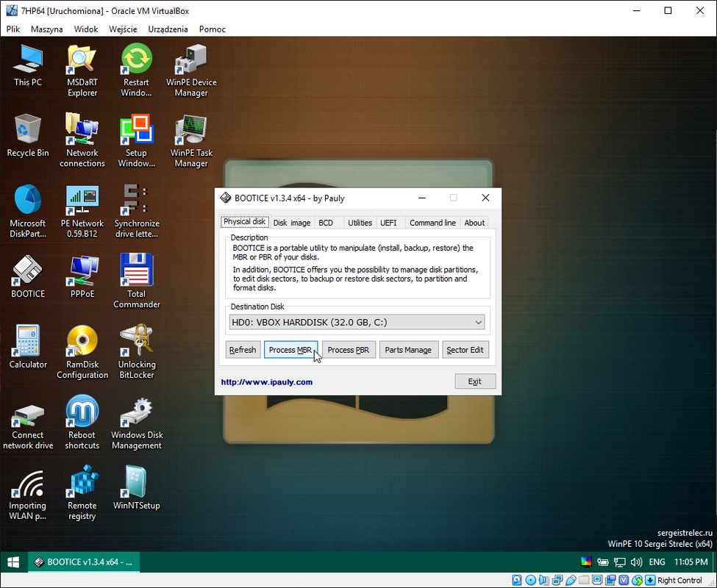717x588 pixels.
Task: Switch to the BCD tab
Action: click(x=326, y=223)
